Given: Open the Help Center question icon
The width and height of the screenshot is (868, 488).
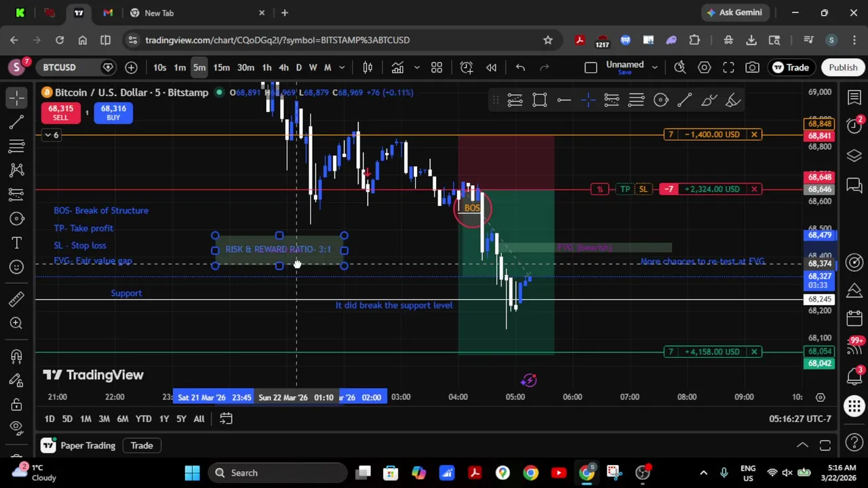Looking at the screenshot, I should (854, 443).
